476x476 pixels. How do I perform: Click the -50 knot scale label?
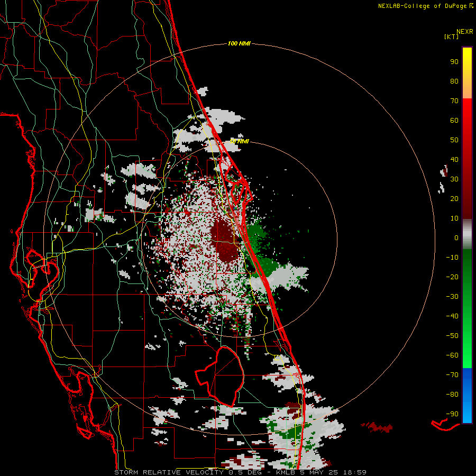[452, 336]
